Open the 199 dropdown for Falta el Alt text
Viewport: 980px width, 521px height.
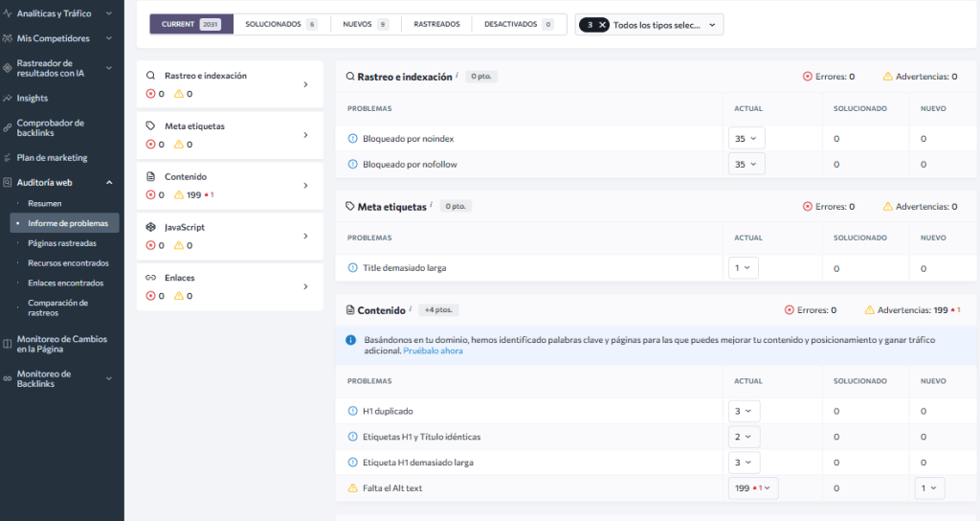click(752, 488)
